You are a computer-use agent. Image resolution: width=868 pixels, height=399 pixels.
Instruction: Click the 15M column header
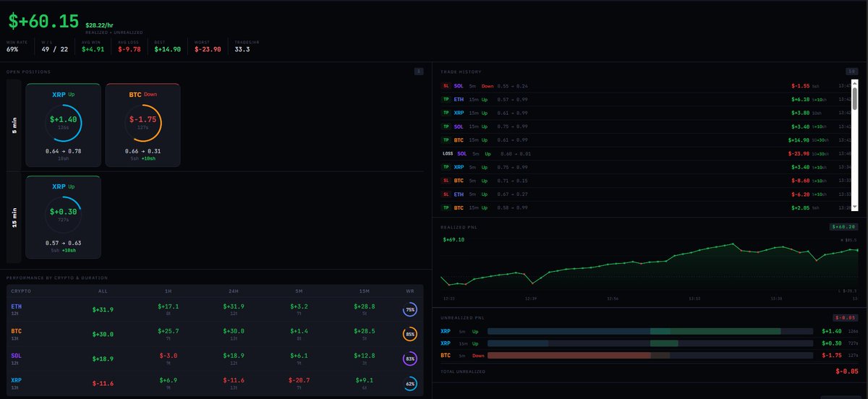click(x=366, y=290)
